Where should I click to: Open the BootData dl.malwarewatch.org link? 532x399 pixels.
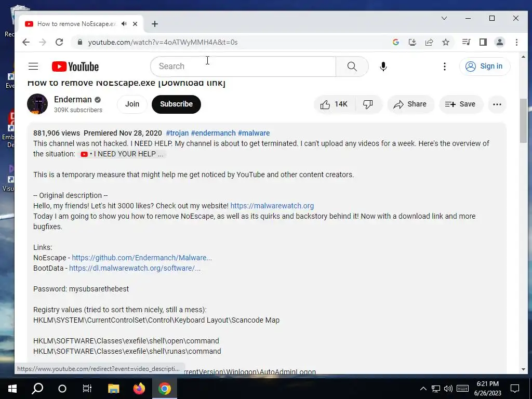135,269
